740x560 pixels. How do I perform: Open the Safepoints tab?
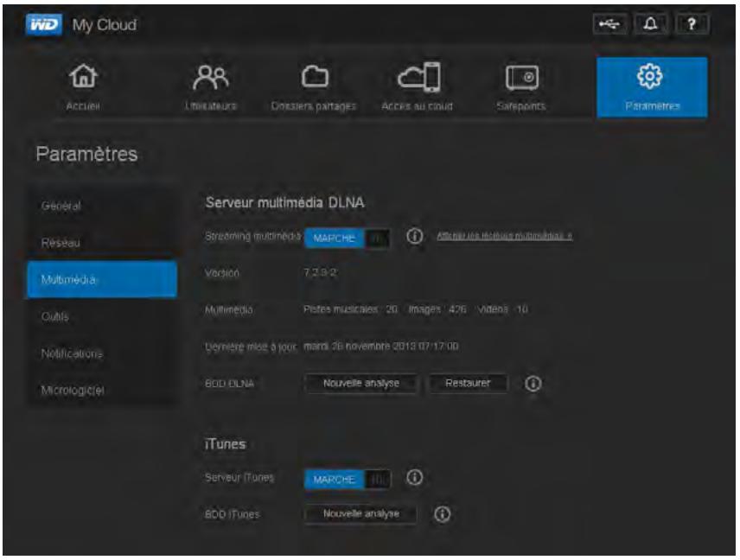(521, 87)
